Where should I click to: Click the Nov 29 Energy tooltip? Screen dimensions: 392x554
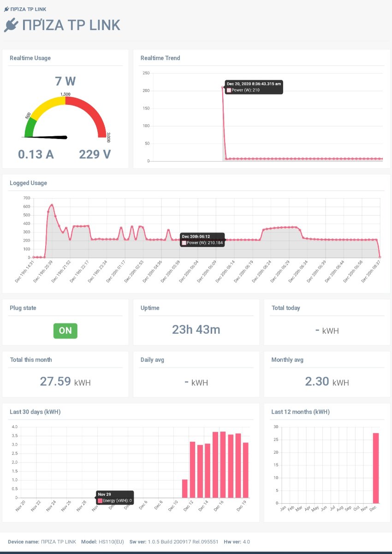115,498
